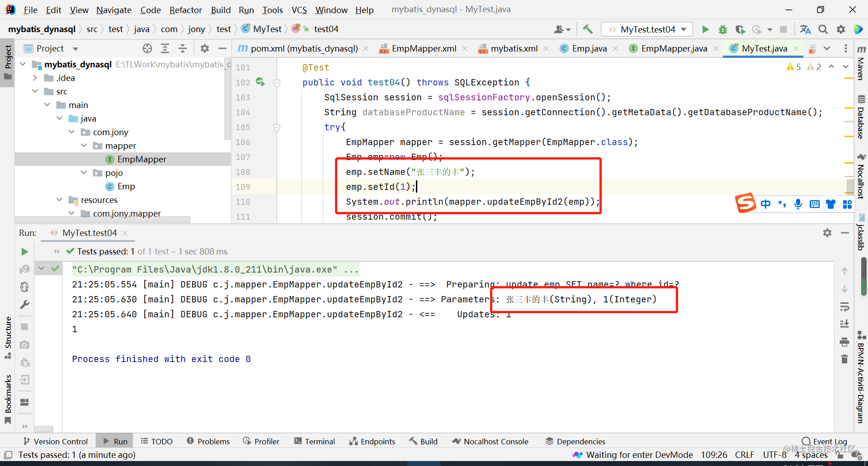Open the TODO tool window
This screenshot has height=466, width=868.
[156, 442]
